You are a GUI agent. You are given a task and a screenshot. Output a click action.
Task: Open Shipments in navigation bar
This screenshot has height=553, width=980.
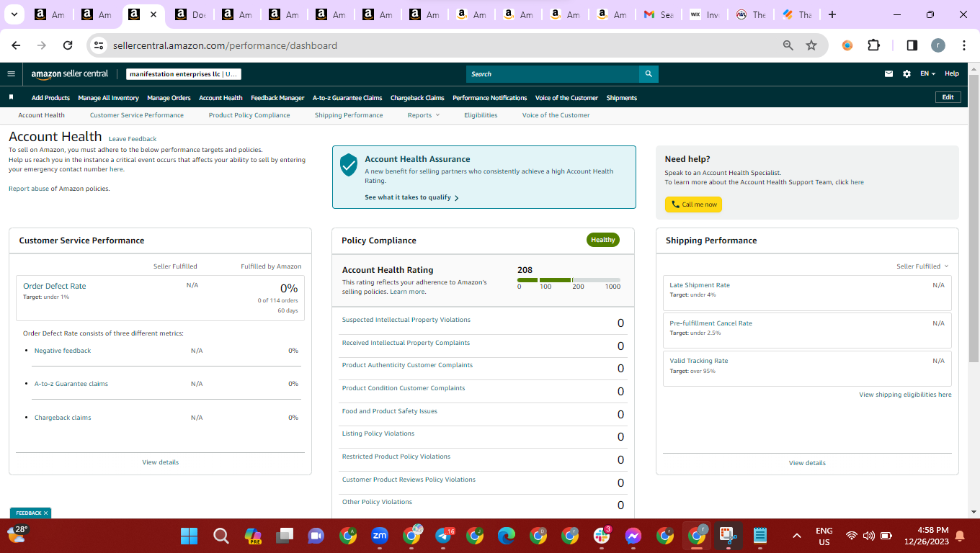tap(622, 98)
